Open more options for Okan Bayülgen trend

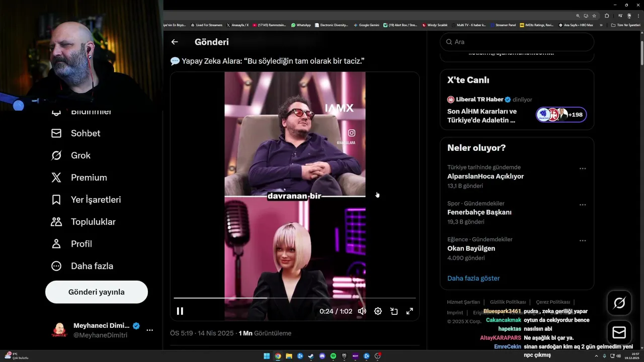(x=583, y=241)
